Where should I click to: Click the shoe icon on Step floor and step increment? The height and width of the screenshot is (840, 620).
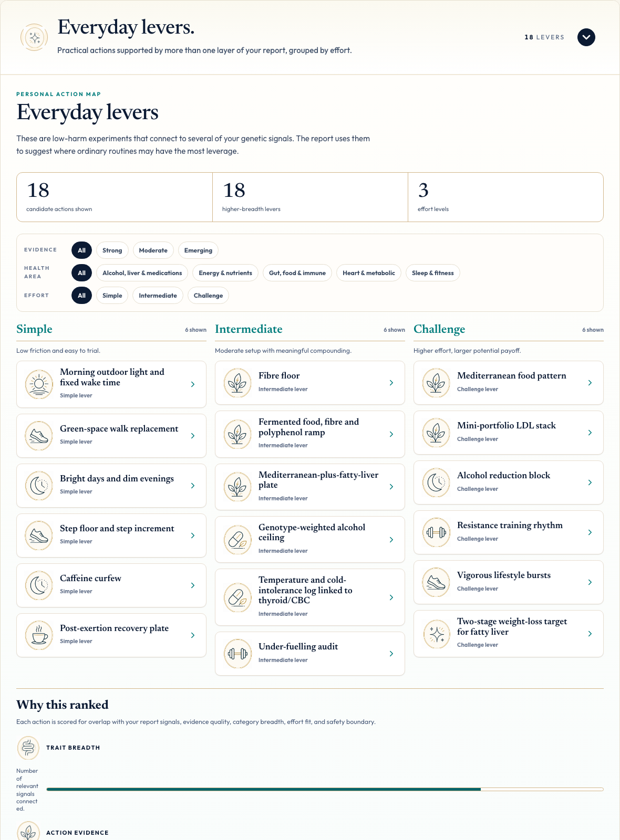[39, 535]
